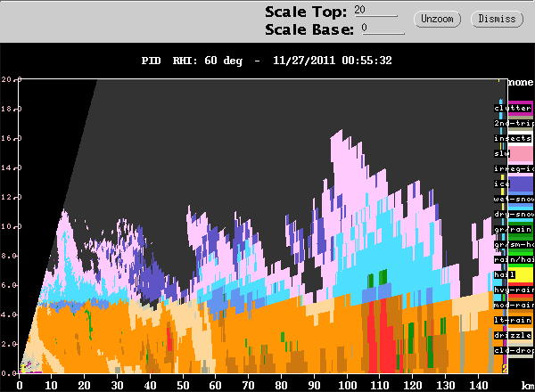Screen dimensions: 535x392
Task: Select the 'rain/hail' legend label
Action: tap(514, 259)
